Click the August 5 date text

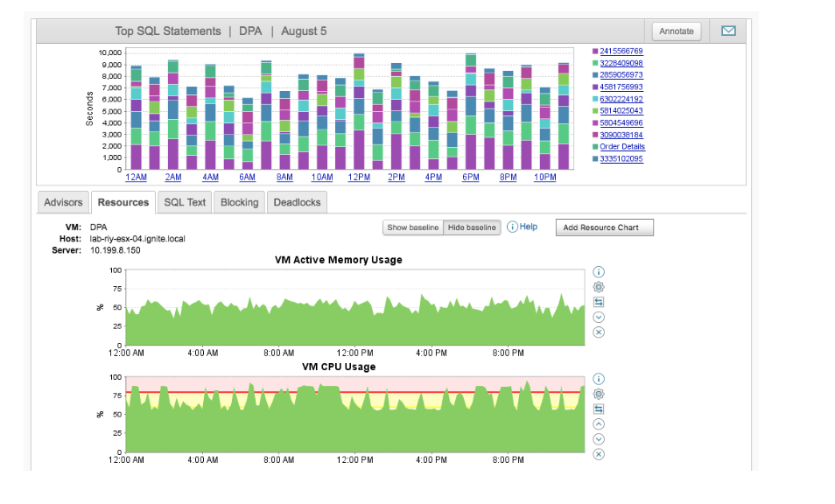(x=304, y=31)
